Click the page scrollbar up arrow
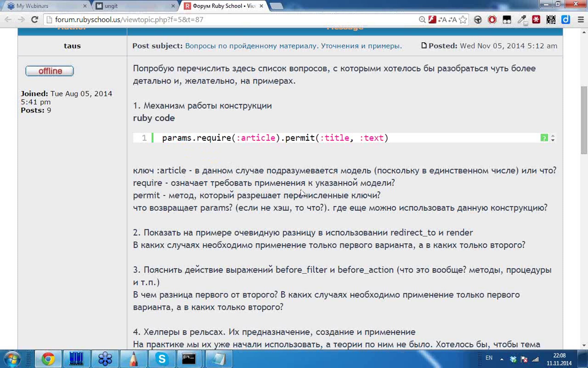This screenshot has height=368, width=588. coord(584,32)
